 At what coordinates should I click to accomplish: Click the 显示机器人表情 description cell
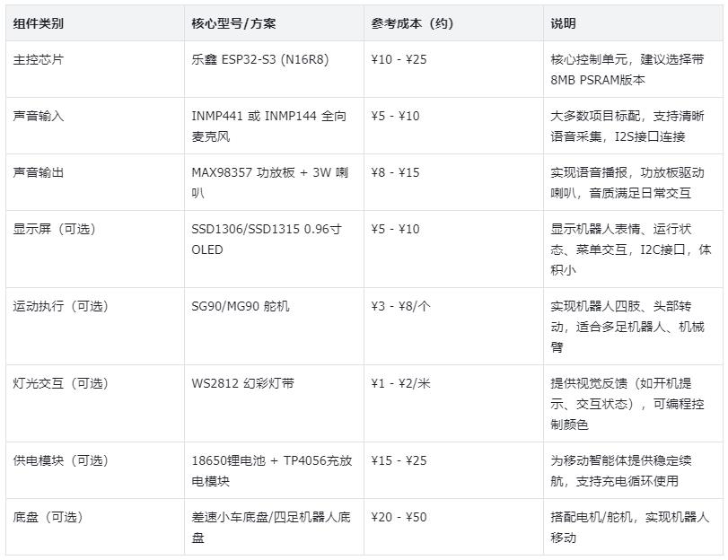(633, 249)
